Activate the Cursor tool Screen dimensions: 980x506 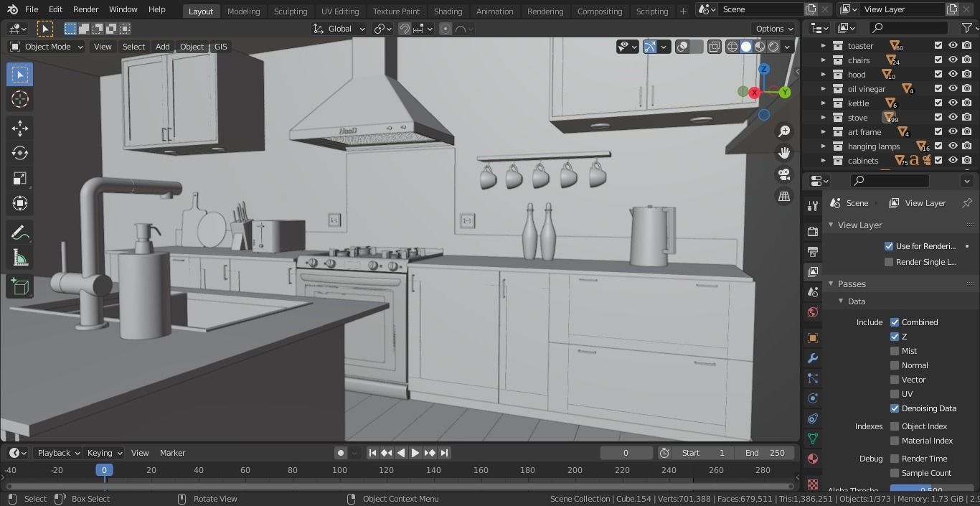pyautogui.click(x=20, y=100)
